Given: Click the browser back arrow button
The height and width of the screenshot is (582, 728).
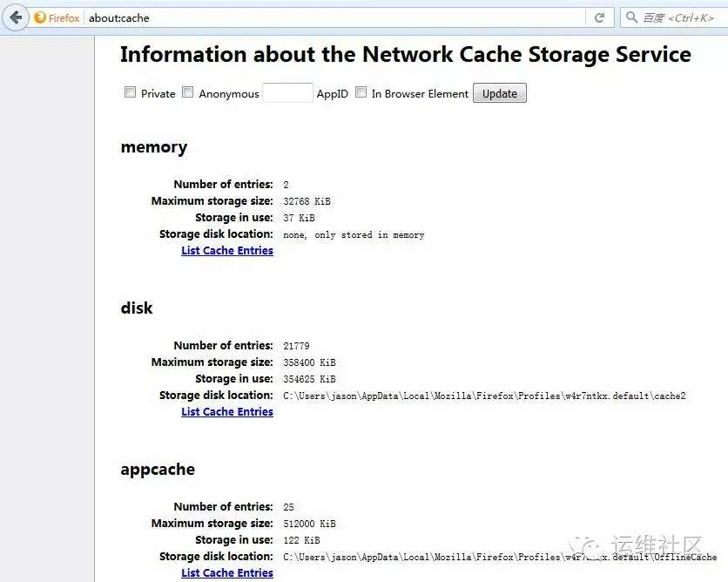Looking at the screenshot, I should click(16, 17).
